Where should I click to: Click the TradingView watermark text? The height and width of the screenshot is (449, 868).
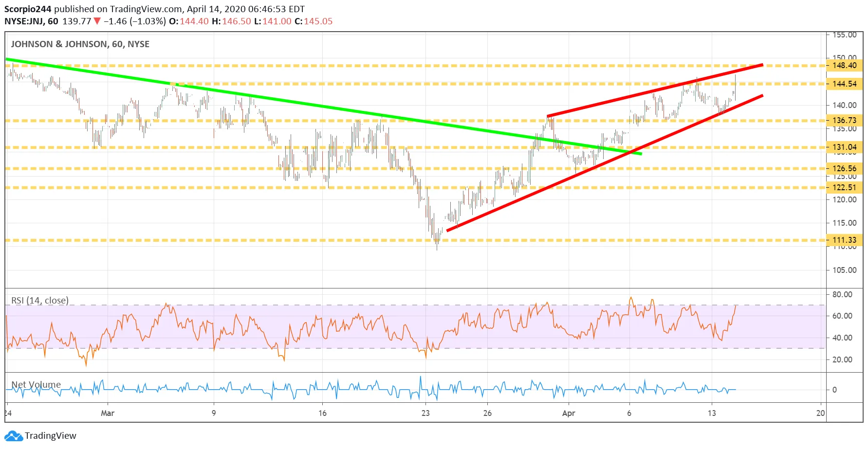[x=51, y=436]
